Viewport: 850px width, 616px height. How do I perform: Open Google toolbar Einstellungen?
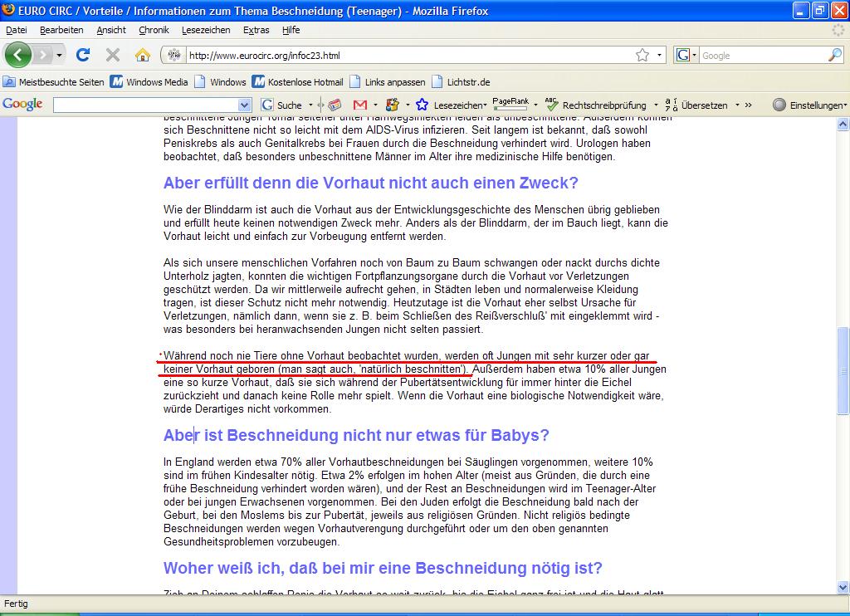point(810,105)
